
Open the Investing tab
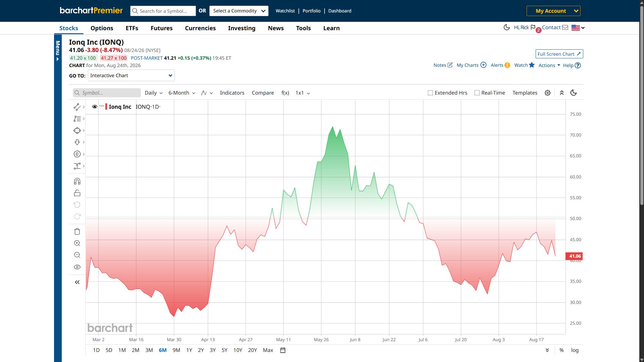point(242,28)
